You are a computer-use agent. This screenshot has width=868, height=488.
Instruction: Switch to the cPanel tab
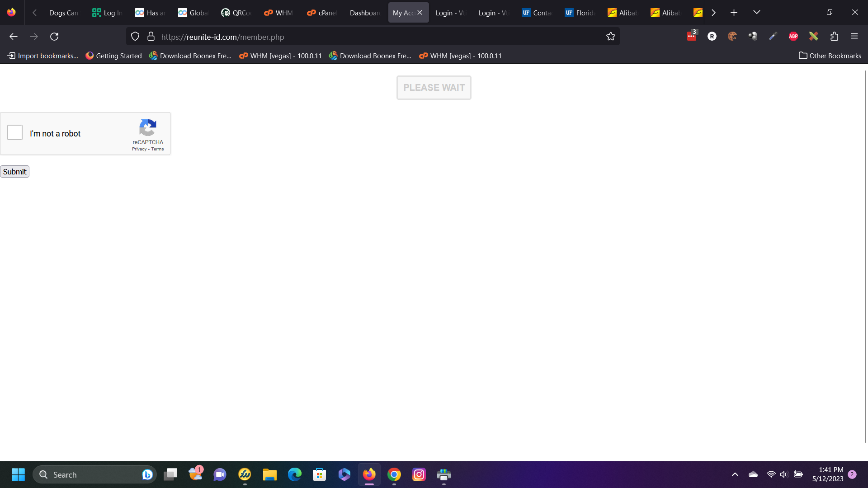click(x=322, y=13)
